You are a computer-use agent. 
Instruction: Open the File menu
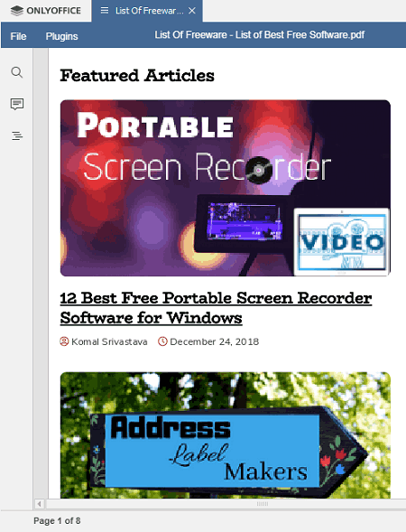(18, 36)
